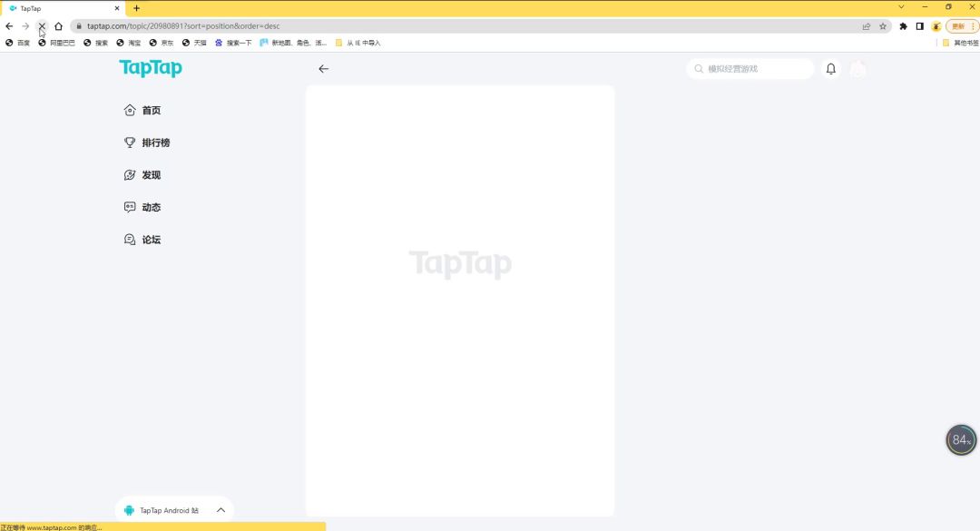
Task: Click the back arrow above content panel
Action: tap(324, 69)
